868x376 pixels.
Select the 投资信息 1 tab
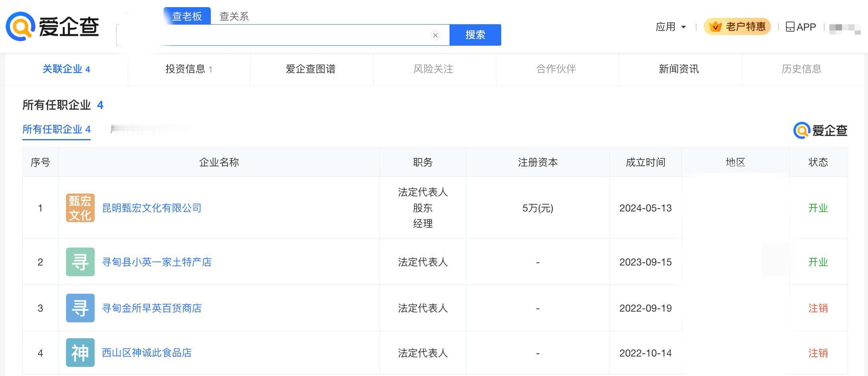189,69
